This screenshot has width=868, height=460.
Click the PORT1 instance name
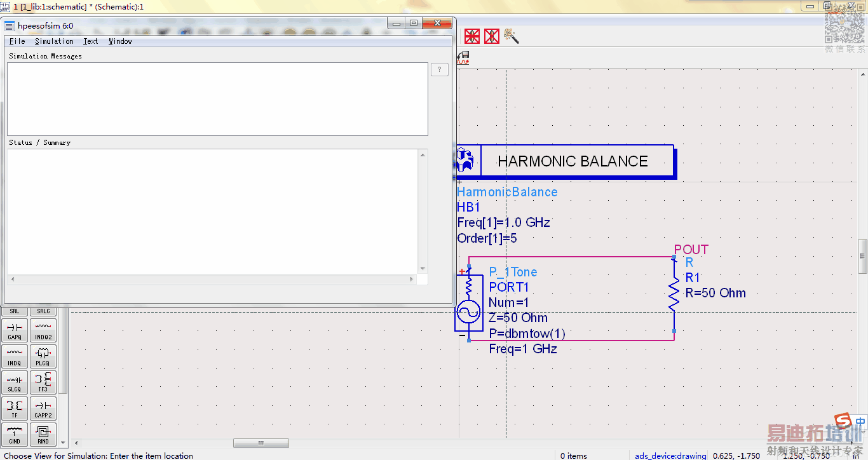click(509, 287)
